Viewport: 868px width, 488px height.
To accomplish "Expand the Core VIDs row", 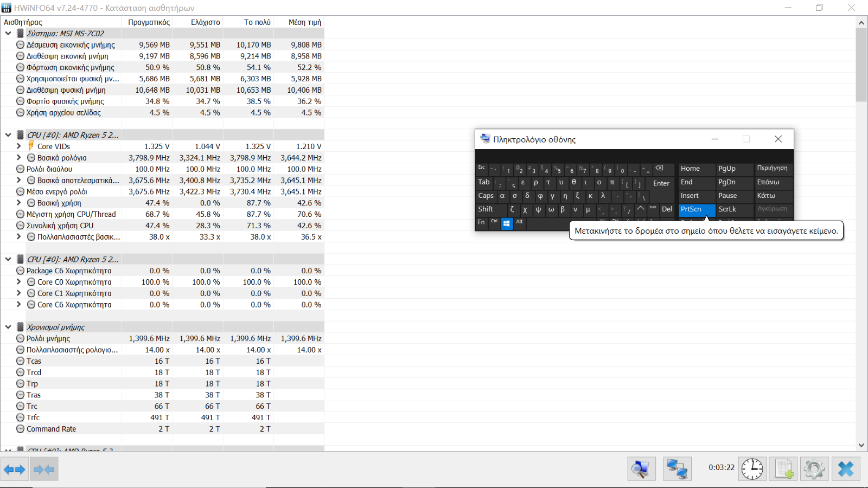I will click(x=18, y=146).
